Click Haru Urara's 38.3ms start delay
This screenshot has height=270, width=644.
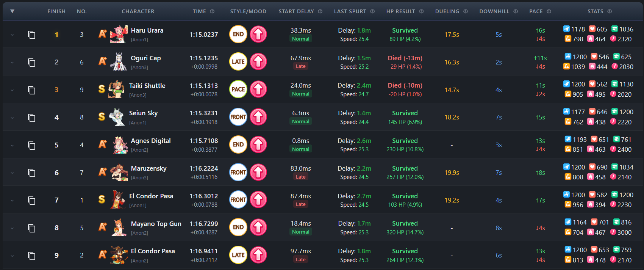(x=301, y=30)
